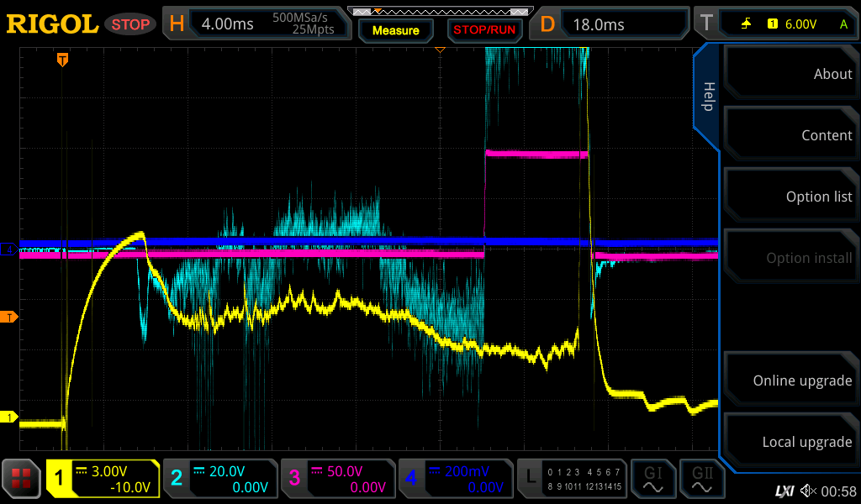The width and height of the screenshot is (861, 504).
Task: Open the GI signal generator icon
Action: click(652, 479)
